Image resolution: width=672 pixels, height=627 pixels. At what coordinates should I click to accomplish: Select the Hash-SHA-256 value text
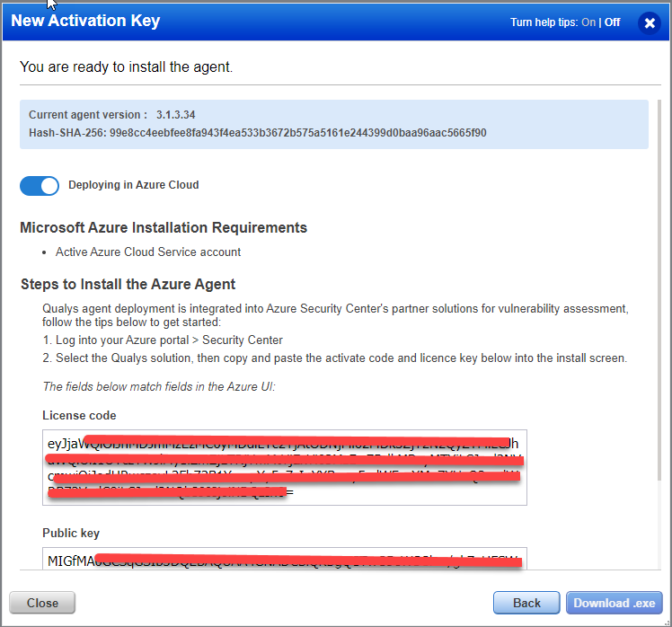(x=298, y=133)
